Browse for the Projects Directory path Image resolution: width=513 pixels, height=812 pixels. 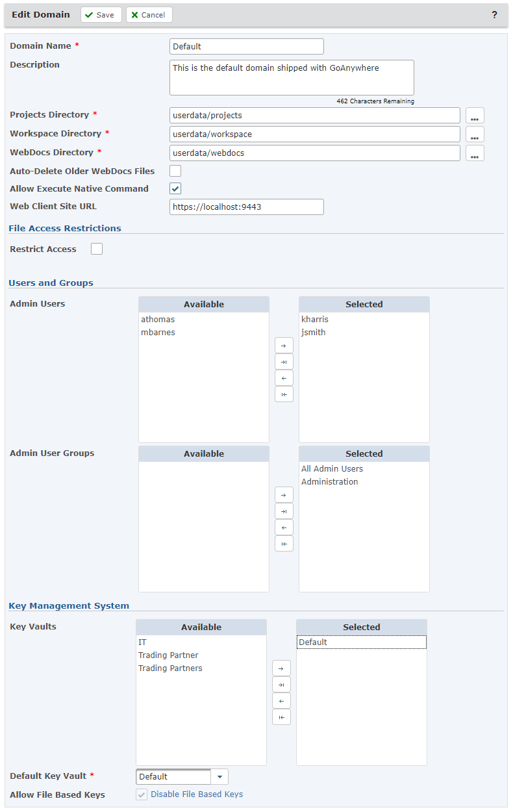[x=475, y=116]
